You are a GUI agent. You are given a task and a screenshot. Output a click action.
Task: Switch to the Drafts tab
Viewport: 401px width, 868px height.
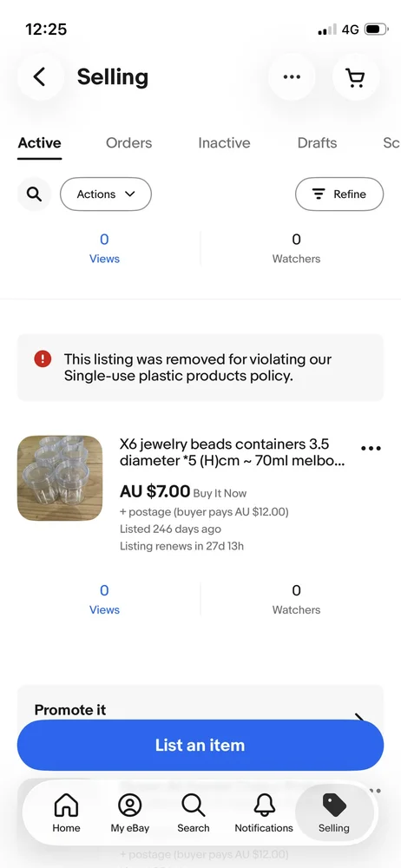pos(318,143)
